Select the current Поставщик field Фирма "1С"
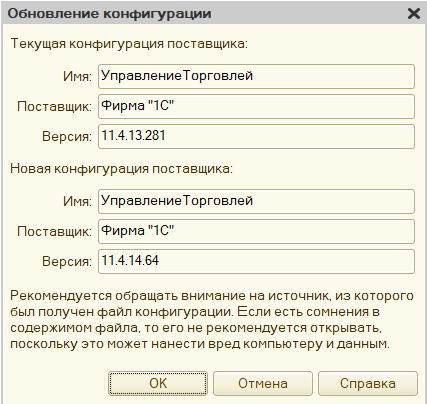This screenshot has width=427, height=404. coord(256,106)
